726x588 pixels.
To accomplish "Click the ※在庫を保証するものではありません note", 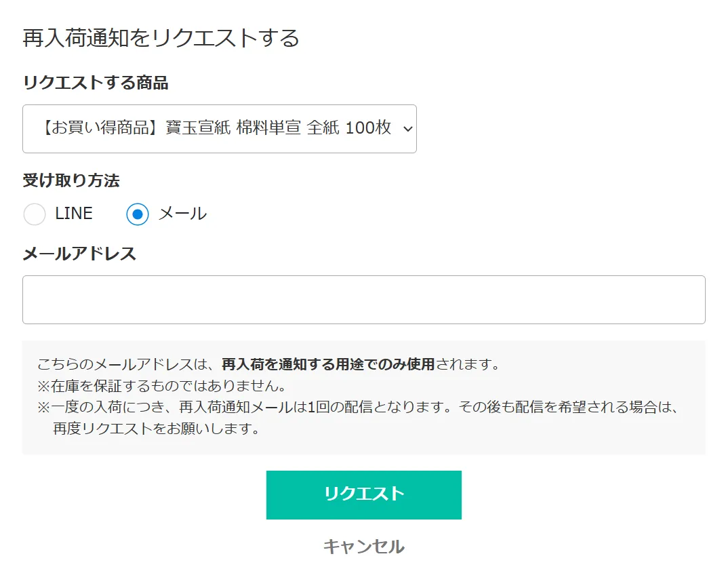I will [x=161, y=386].
